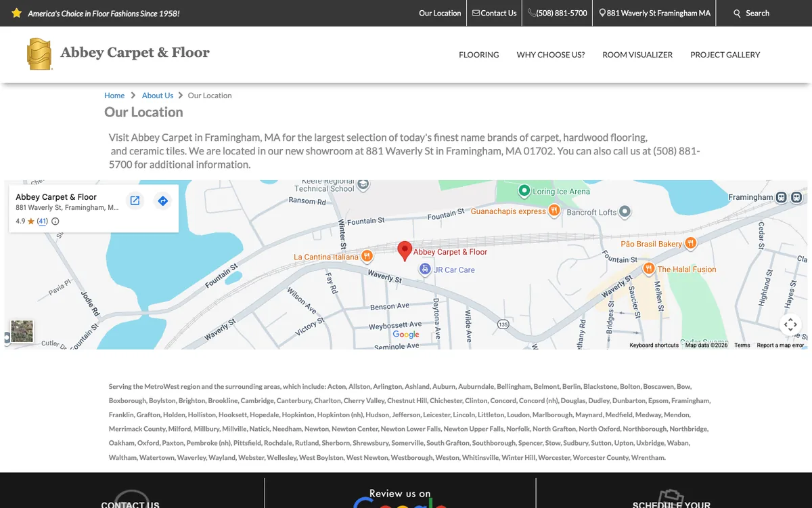Click the Contact Us envelope icon
The width and height of the screenshot is (812, 508).
tap(476, 14)
